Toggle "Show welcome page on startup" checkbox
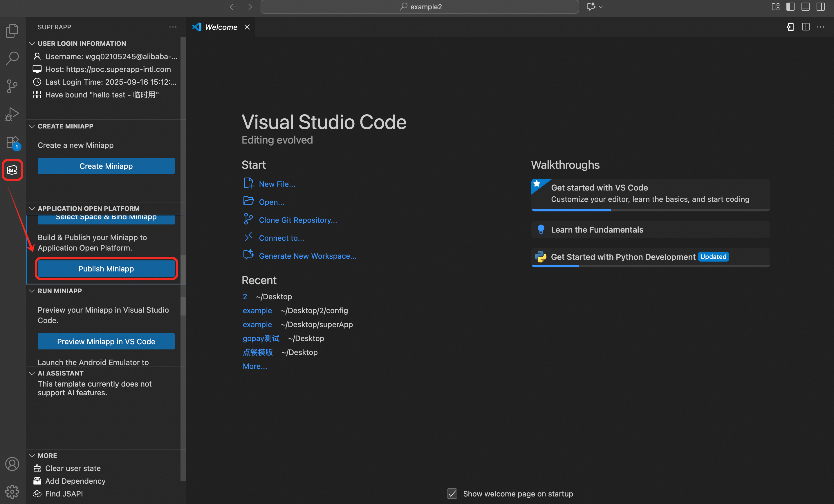Image resolution: width=834 pixels, height=504 pixels. [452, 494]
